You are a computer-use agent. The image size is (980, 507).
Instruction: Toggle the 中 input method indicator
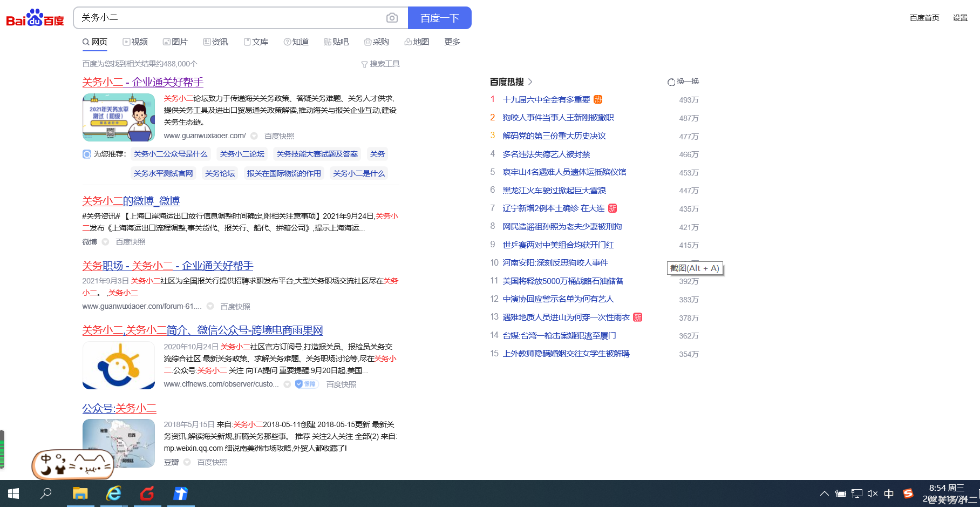[x=889, y=494]
